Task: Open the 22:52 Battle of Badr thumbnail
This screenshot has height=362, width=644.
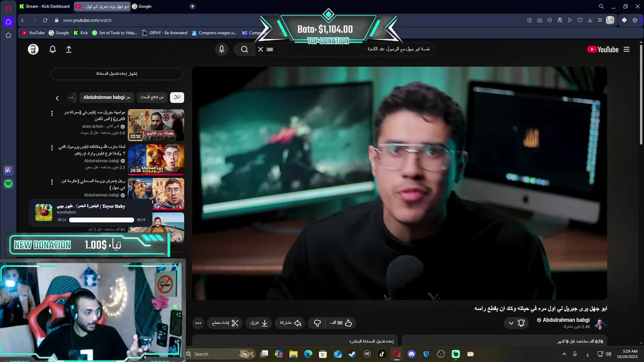Action: coord(156,125)
